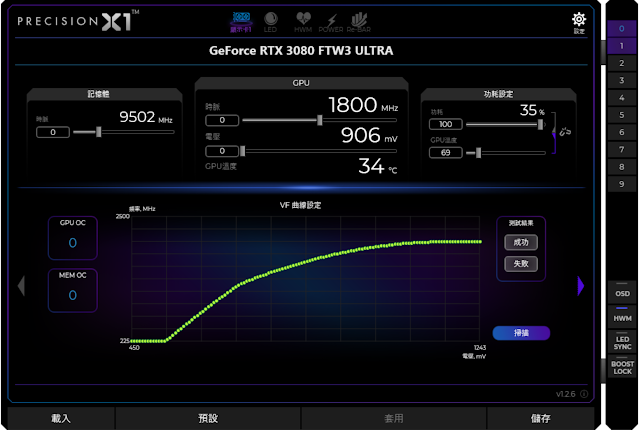This screenshot has height=430, width=639.
Task: Open the HWM heart monitor icon
Action: 303,22
